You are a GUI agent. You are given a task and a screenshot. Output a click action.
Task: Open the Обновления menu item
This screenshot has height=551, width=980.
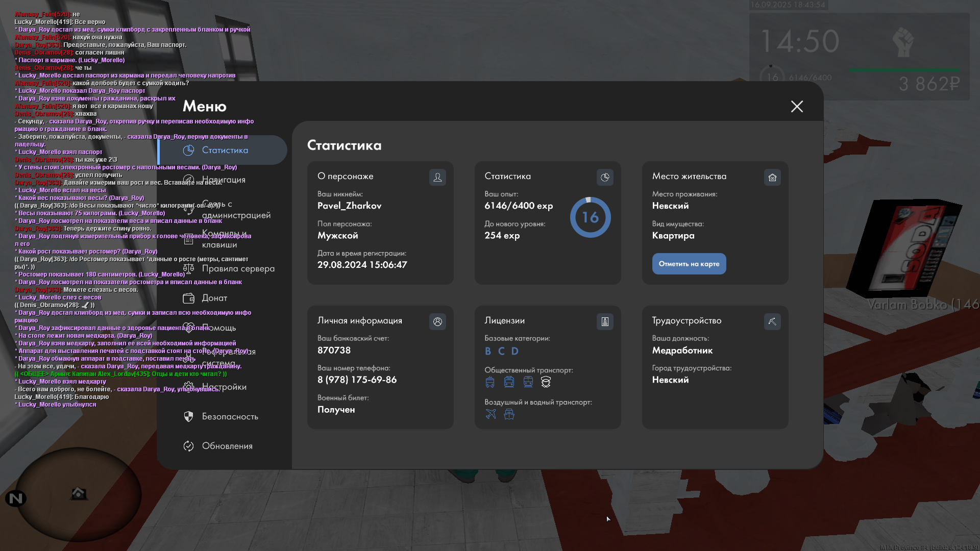point(227,446)
